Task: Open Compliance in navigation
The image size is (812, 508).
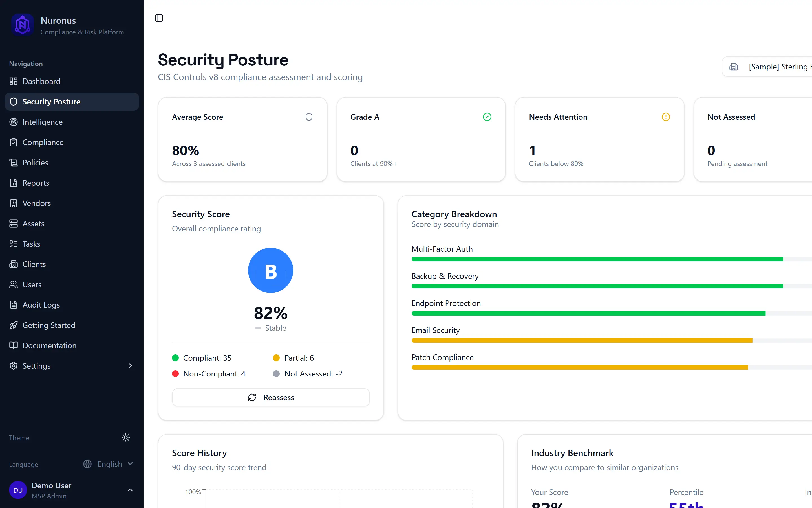Action: tap(72, 142)
